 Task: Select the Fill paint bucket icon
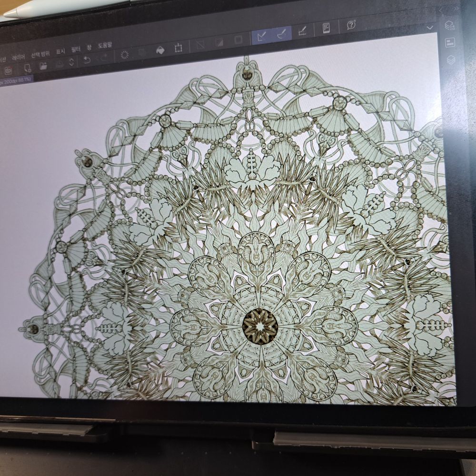point(160,50)
